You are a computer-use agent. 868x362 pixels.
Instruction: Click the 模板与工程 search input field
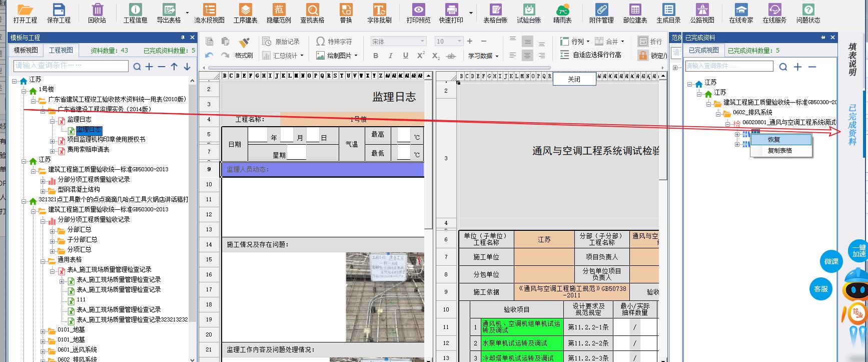[x=71, y=66]
